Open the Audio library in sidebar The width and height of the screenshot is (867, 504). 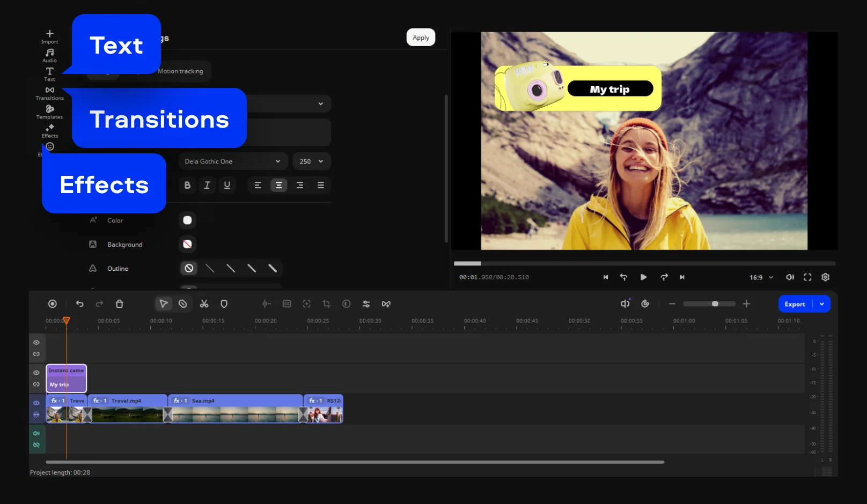point(50,55)
